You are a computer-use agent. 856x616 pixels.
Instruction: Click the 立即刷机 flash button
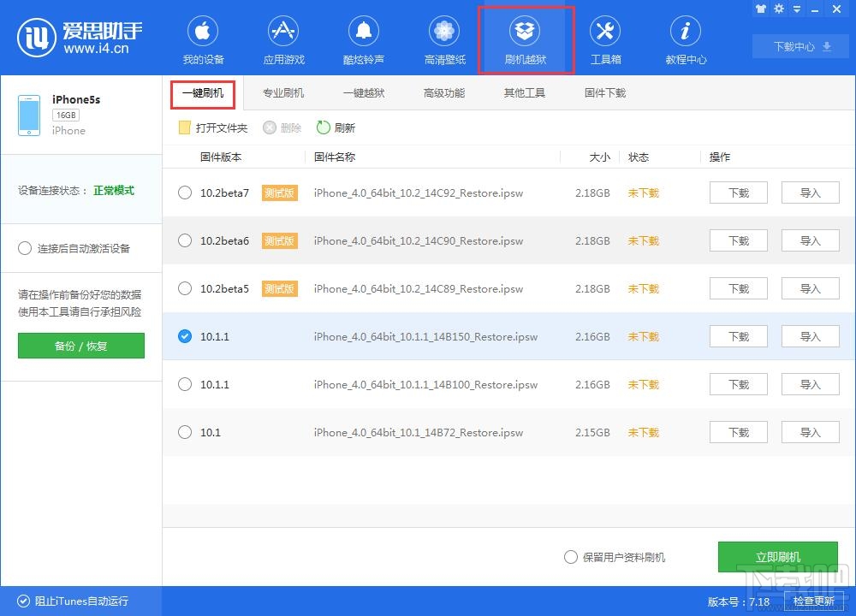(778, 556)
